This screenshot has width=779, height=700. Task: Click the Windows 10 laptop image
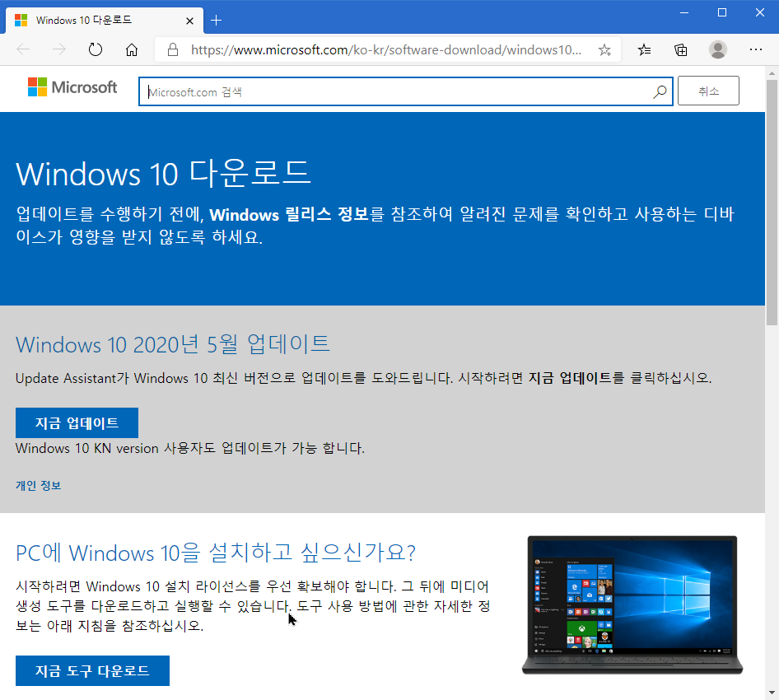(x=632, y=604)
